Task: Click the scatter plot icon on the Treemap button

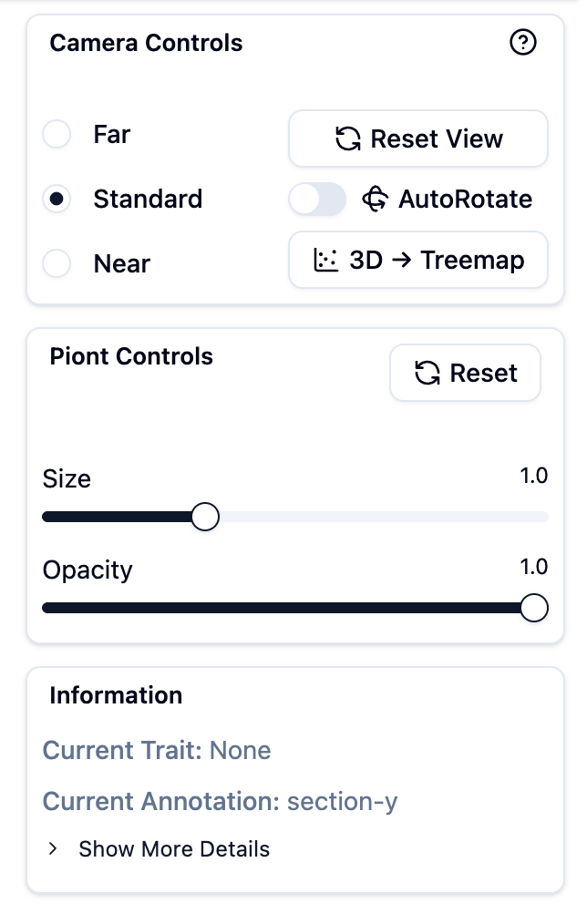Action: point(325,260)
